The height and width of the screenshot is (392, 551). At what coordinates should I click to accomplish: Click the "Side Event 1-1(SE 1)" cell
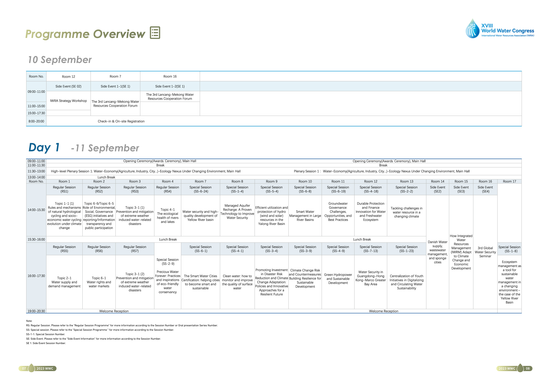coord(115,86)
